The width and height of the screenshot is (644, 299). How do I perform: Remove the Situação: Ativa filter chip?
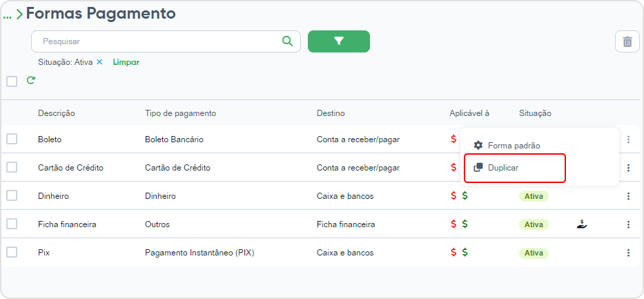pos(99,62)
